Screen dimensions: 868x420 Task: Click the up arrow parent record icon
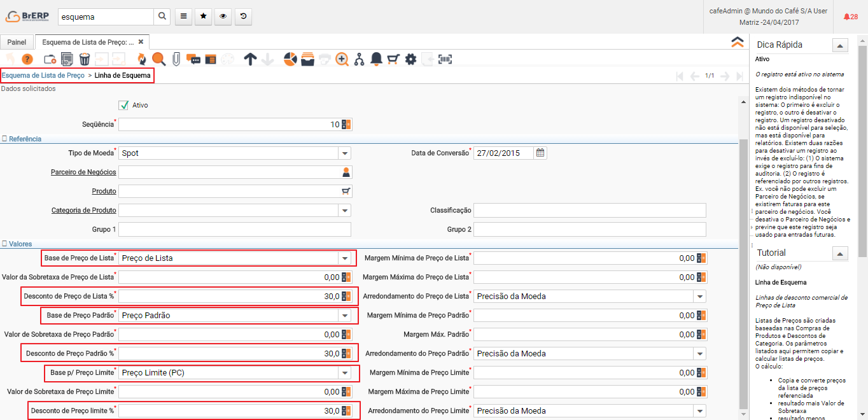(x=251, y=59)
